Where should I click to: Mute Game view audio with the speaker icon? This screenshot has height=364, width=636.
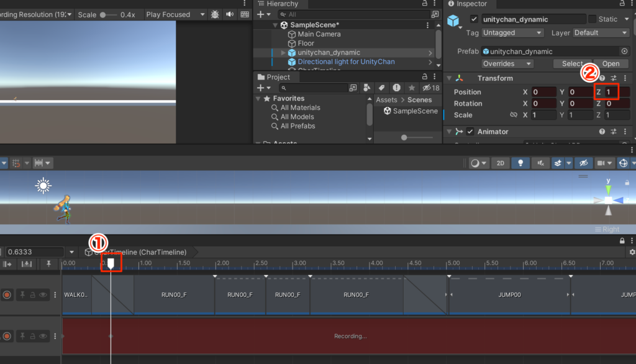click(x=230, y=15)
